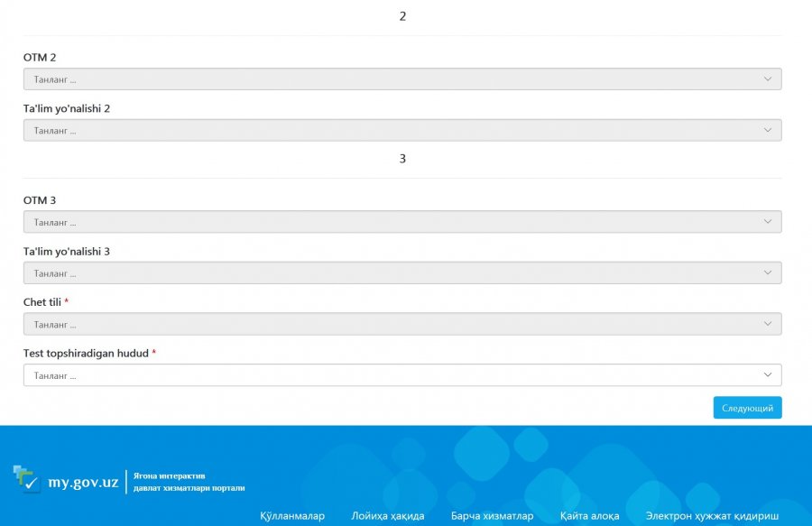Open the OTM 3 dropdown list
Image resolution: width=812 pixels, height=526 pixels.
(401, 222)
